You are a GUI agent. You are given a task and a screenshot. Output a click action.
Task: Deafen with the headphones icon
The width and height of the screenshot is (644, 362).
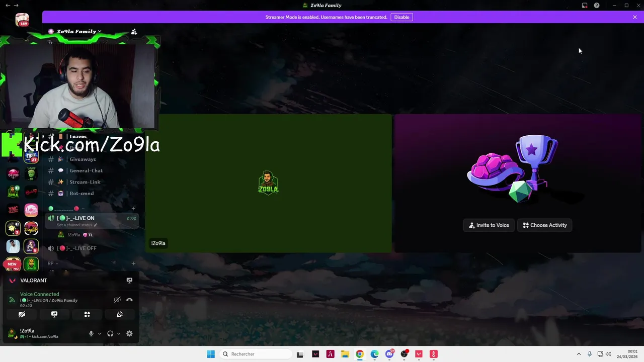[110, 333]
